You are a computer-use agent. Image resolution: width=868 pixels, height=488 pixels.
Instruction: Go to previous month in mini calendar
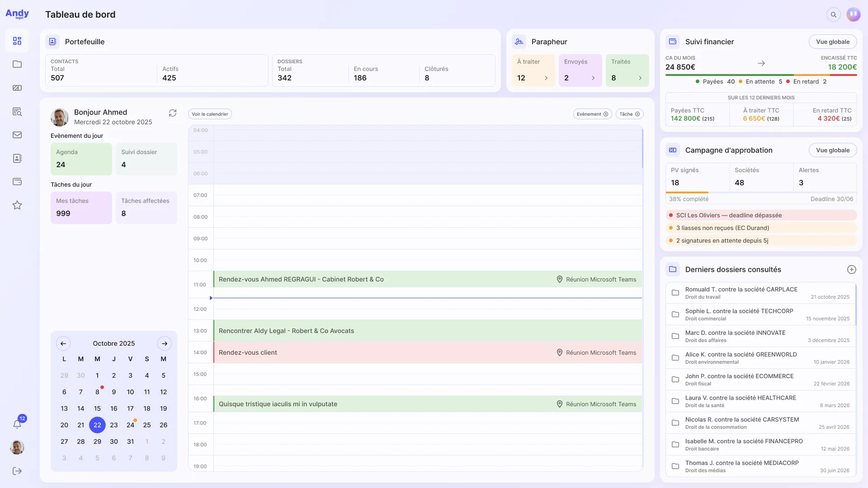63,343
